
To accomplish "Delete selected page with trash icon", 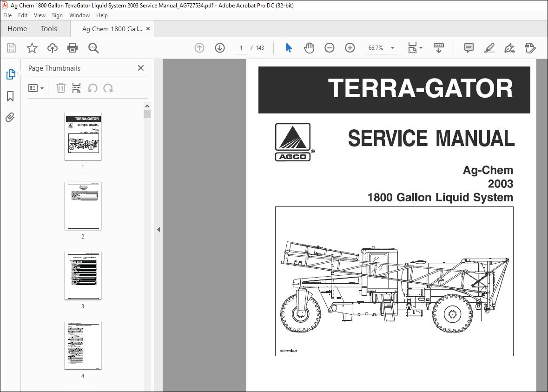I will 61,88.
